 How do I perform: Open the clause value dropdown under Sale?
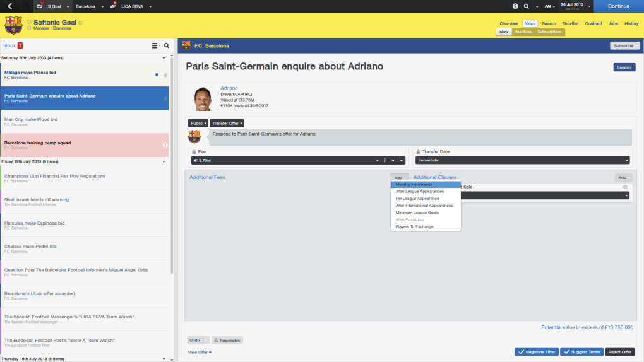click(x=626, y=196)
